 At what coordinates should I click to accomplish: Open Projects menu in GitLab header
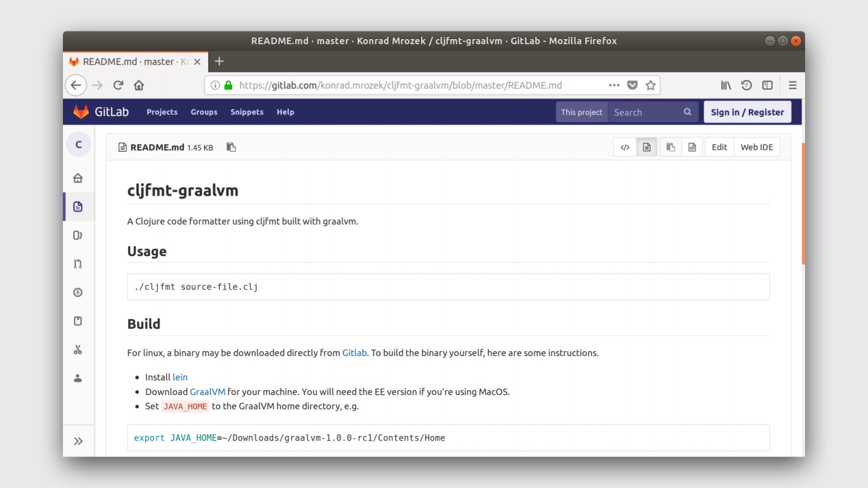[x=162, y=112]
